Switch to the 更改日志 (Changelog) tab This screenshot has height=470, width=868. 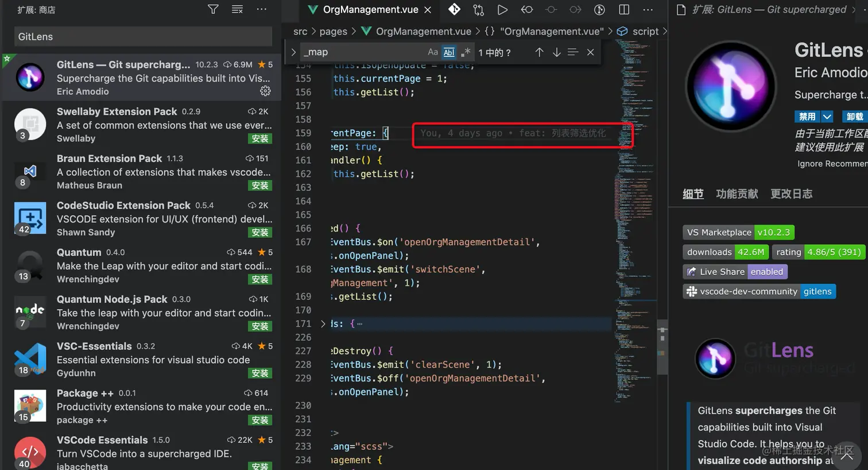pos(792,194)
